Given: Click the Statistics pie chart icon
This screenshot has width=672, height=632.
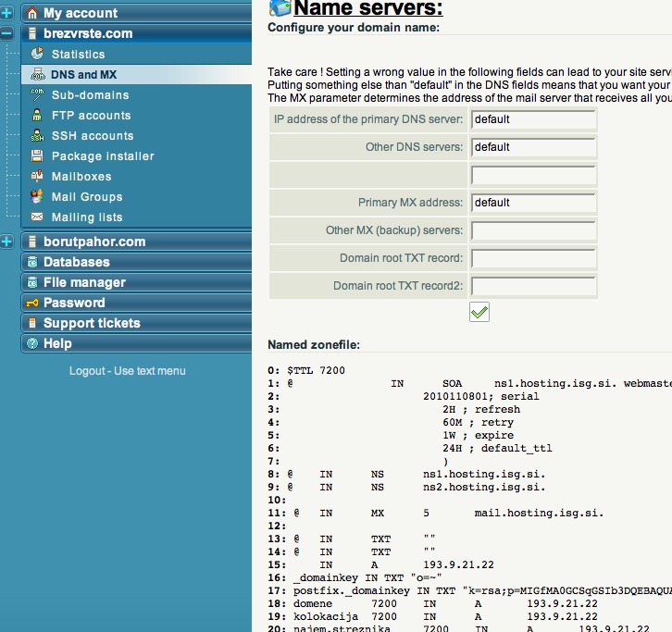Looking at the screenshot, I should 37,55.
